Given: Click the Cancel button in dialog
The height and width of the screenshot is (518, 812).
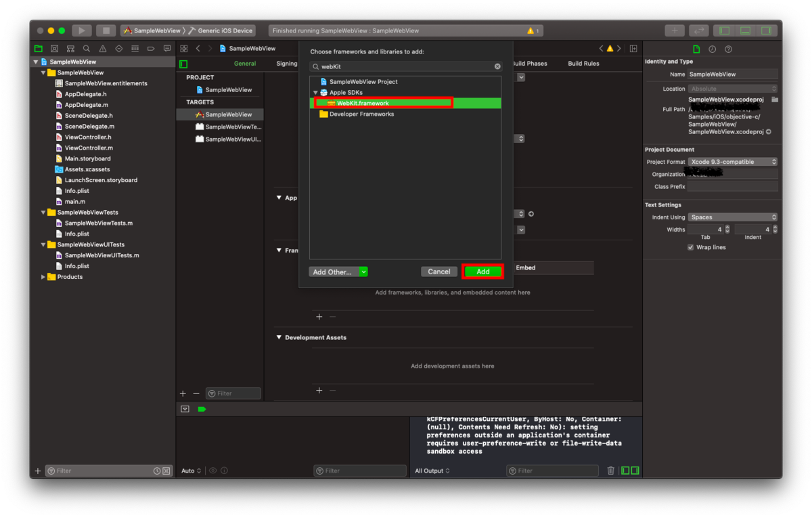Looking at the screenshot, I should [438, 272].
